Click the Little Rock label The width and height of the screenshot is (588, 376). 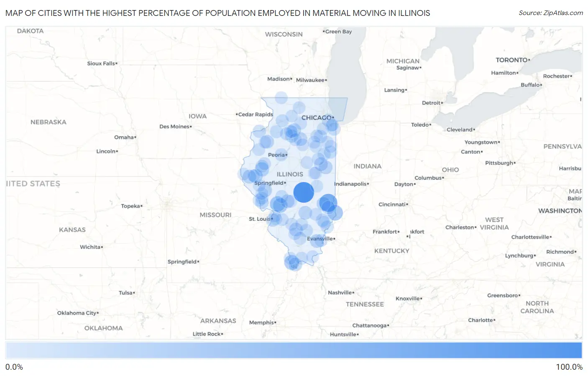coord(207,334)
